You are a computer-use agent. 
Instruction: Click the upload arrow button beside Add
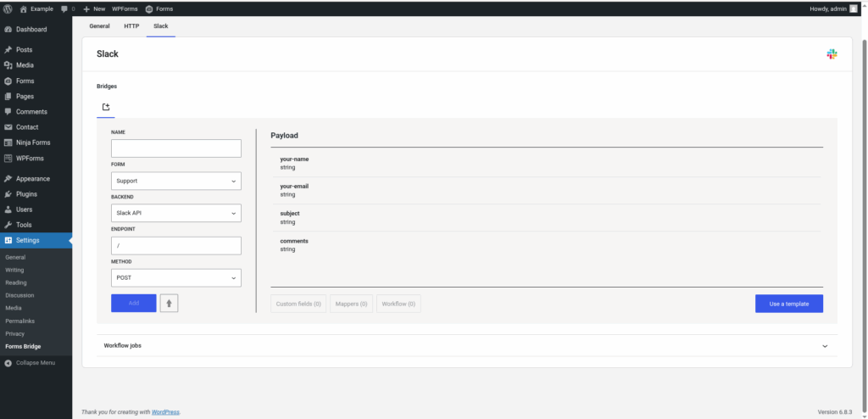(170, 303)
